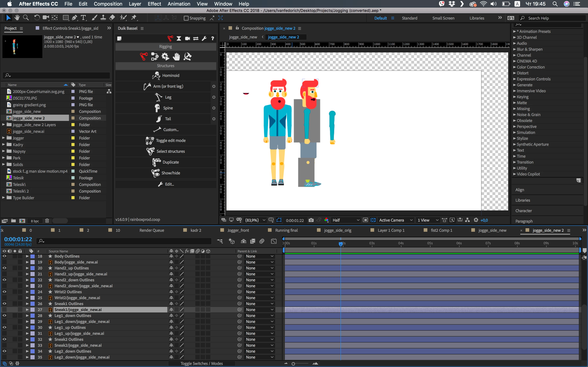This screenshot has width=588, height=367.
Task: Click the Hominoid structure icon in Duik
Action: (x=156, y=75)
